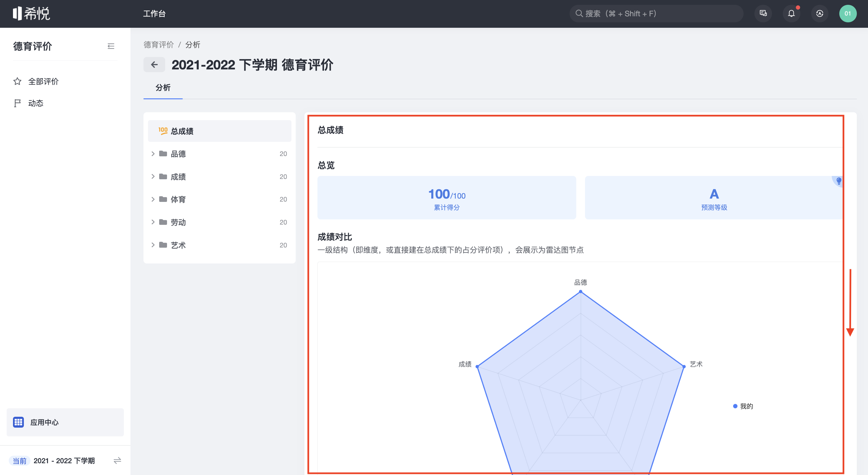
Task: Select 总成绩 in the tree
Action: 219,131
